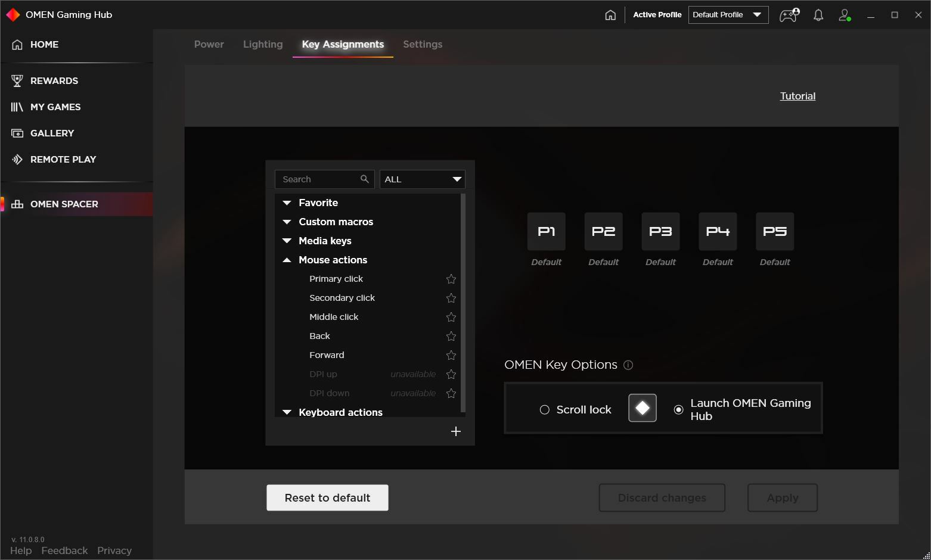Switch to the Settings tab
Screen dimensions: 931x560
(423, 44)
